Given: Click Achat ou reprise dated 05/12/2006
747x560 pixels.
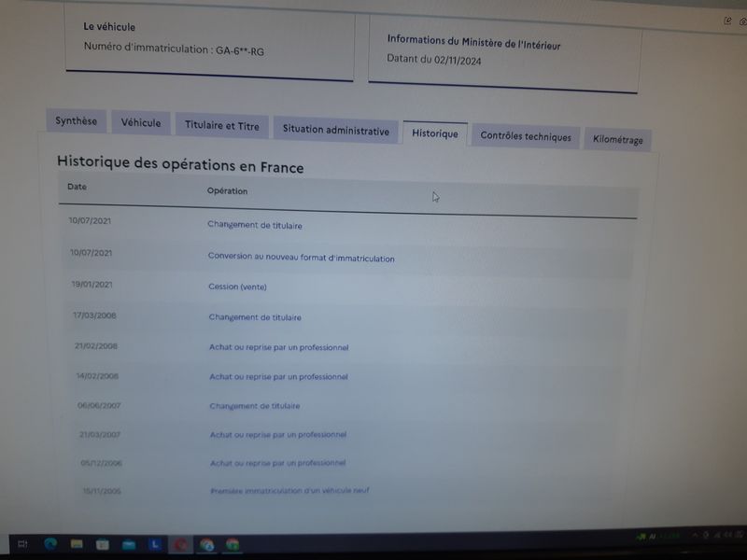Looking at the screenshot, I should click(x=277, y=462).
